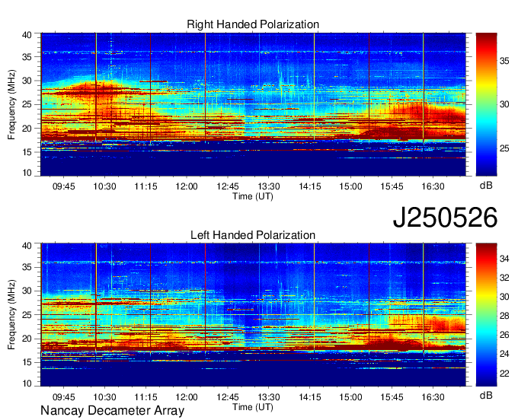Click the 34 tick on the left-handed colorbar
The image size is (518, 420).
coord(504,259)
